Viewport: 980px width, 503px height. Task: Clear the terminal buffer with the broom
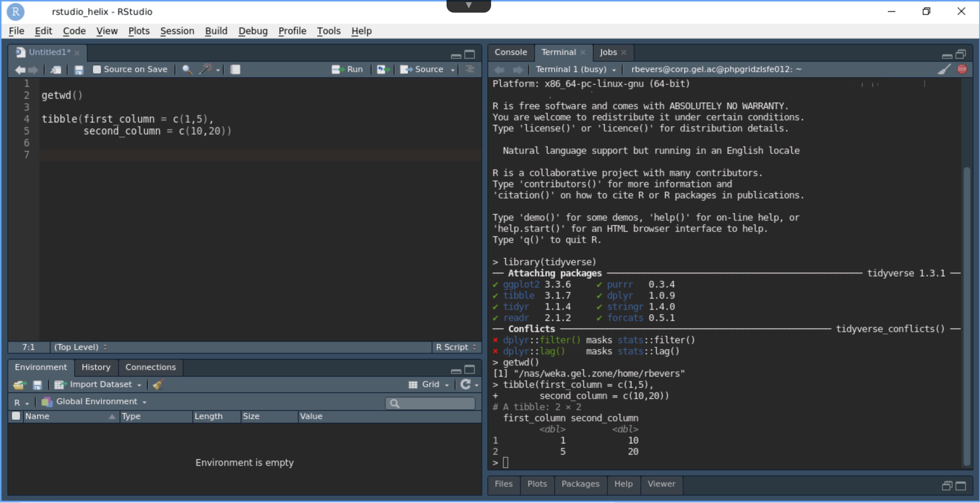click(944, 69)
